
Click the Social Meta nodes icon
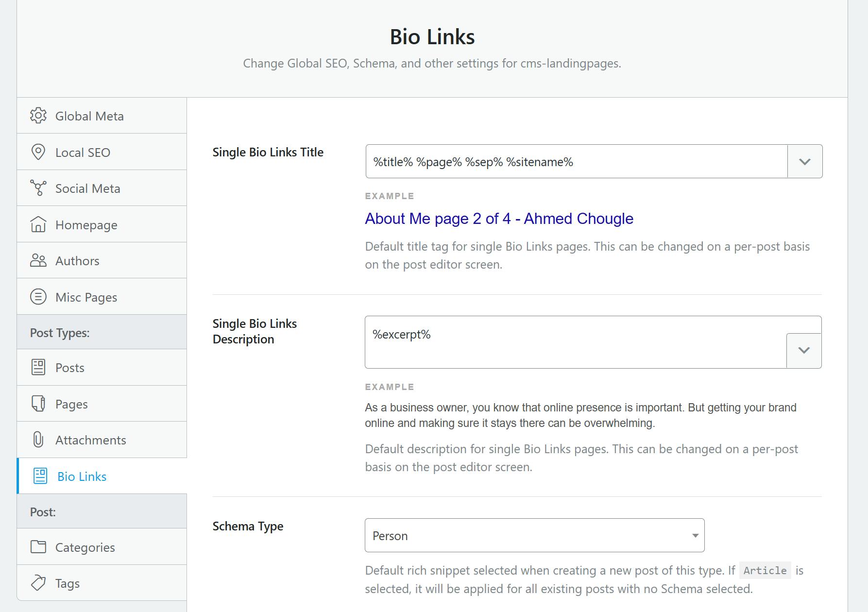[38, 188]
